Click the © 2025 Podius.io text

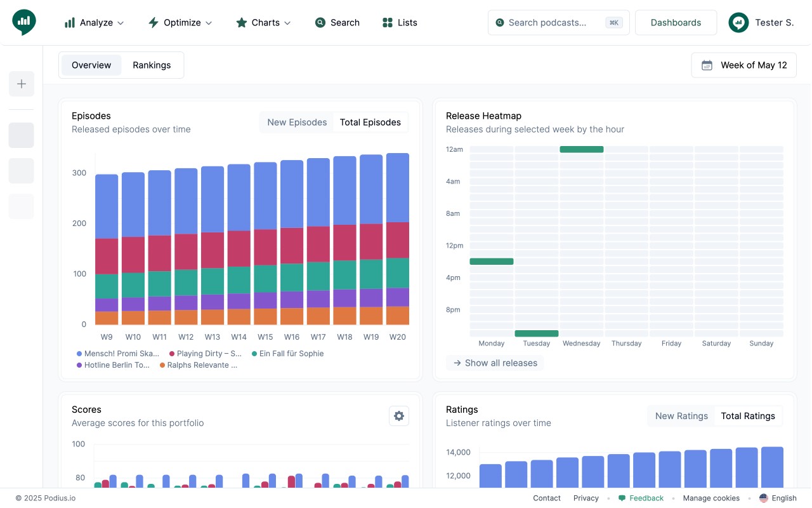45,498
